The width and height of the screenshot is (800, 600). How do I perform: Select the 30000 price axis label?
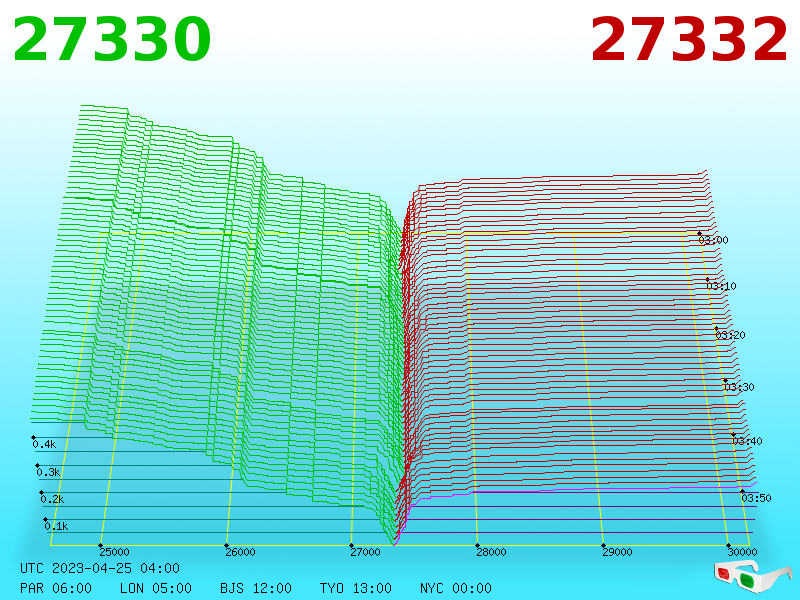(x=742, y=552)
